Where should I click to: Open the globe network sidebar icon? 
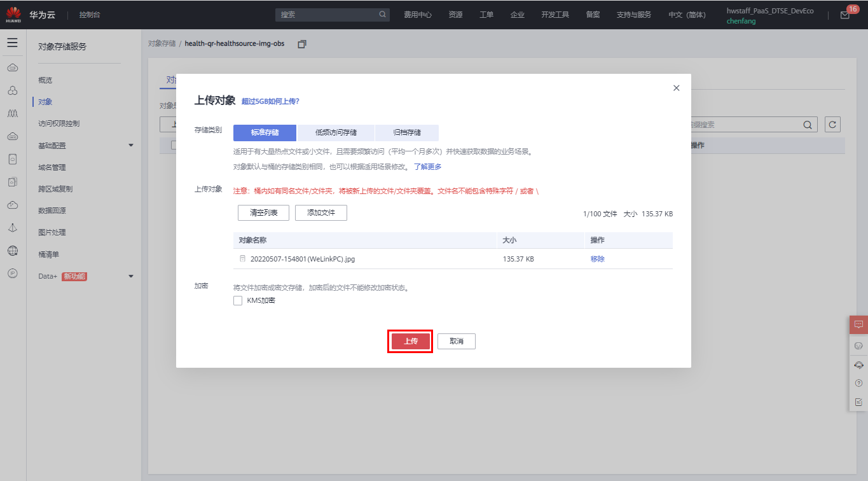tap(12, 251)
